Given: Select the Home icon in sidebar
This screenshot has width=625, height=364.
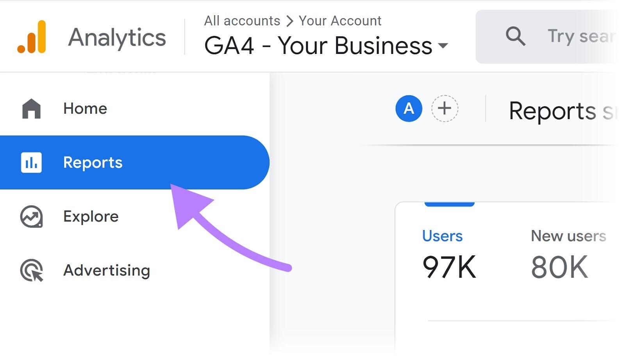Looking at the screenshot, I should point(31,109).
